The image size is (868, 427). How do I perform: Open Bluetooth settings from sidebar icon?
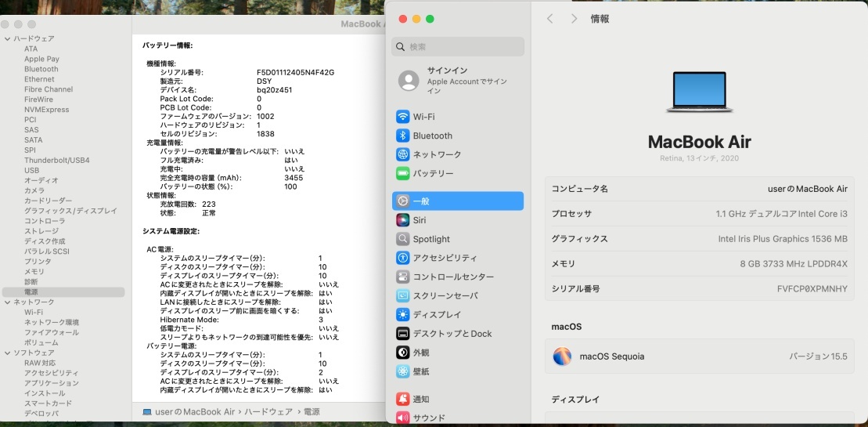tap(403, 136)
